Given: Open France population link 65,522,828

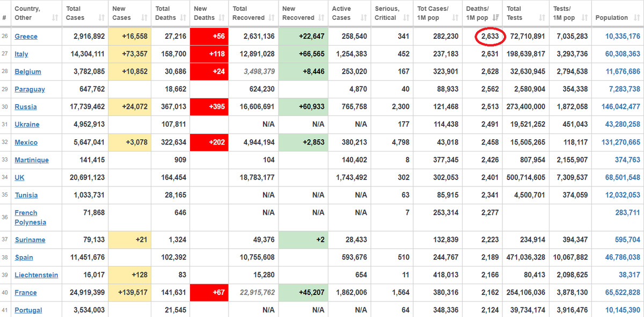Looking at the screenshot, I should tap(623, 293).
